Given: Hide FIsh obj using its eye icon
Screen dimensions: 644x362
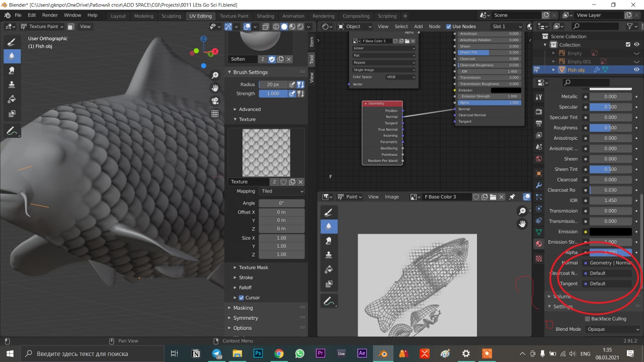Looking at the screenshot, I should click(636, 70).
